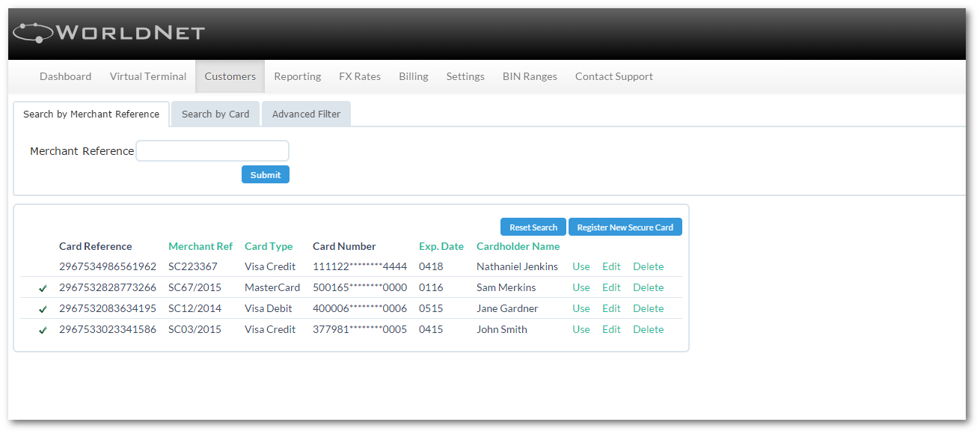Open the Dashboard menu item
Screen dimensions: 980x434
tap(65, 76)
